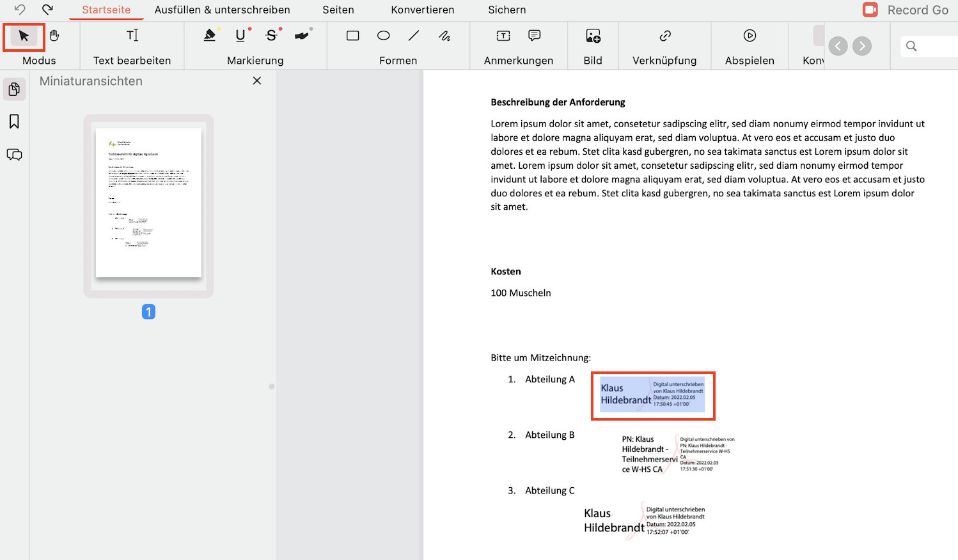Add a text box annotation
The width and height of the screenshot is (958, 560).
point(504,36)
